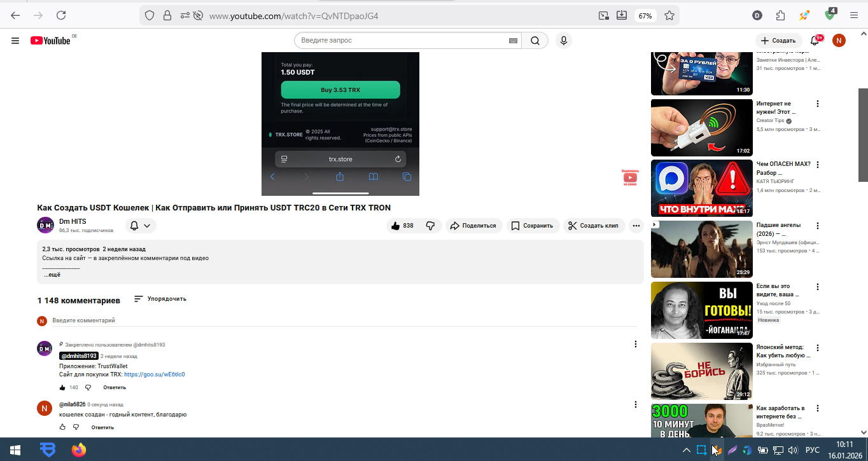Click the @dmhits8193 author badge
Image resolution: width=868 pixels, height=461 pixels.
coord(79,356)
